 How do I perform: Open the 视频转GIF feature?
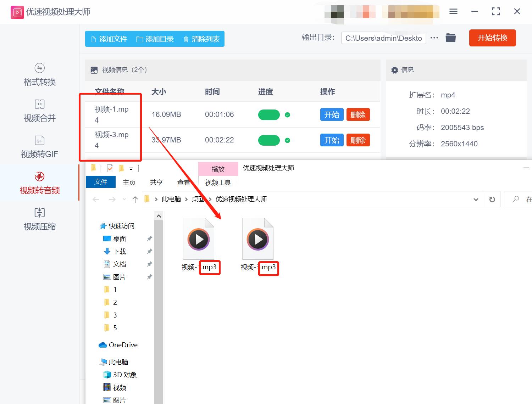pos(39,147)
